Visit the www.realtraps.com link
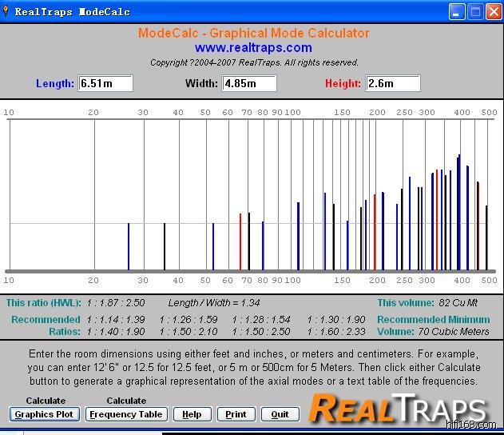 point(253,48)
